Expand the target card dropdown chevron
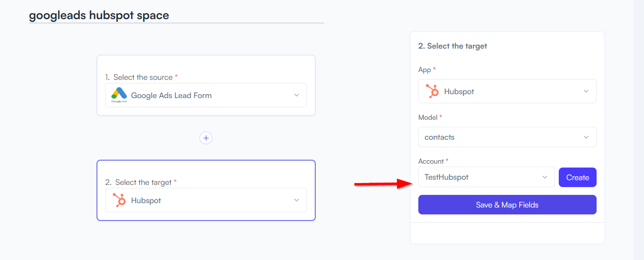This screenshot has height=260, width=644. tap(297, 200)
